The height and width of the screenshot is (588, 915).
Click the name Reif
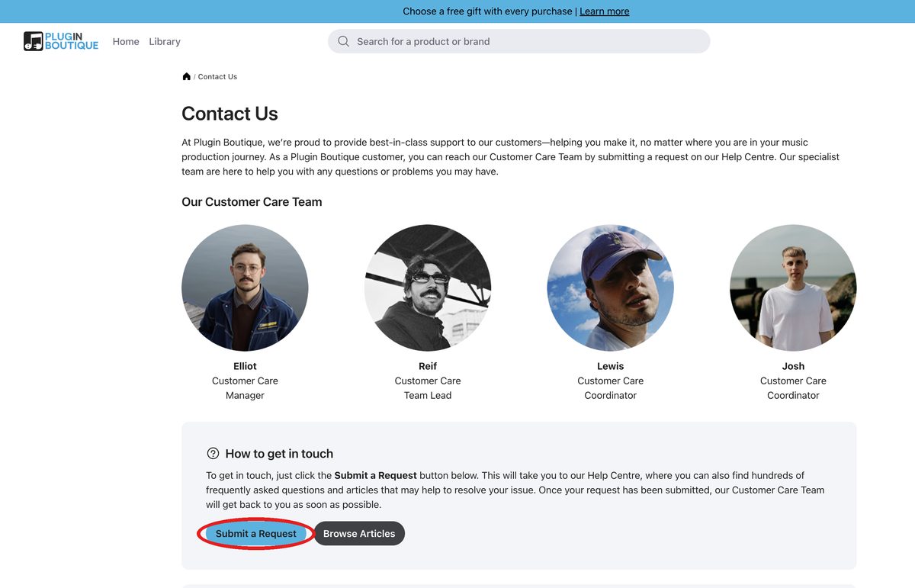tap(428, 366)
